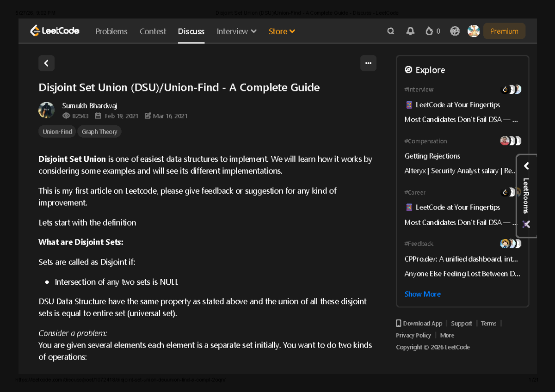Open the notifications bell

coord(410,31)
